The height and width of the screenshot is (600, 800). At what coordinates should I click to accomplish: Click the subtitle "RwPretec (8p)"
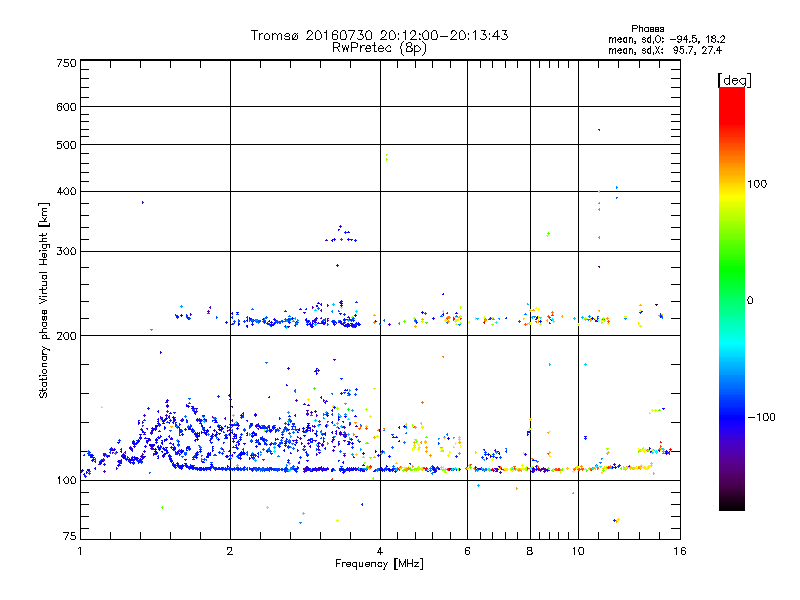pos(379,48)
